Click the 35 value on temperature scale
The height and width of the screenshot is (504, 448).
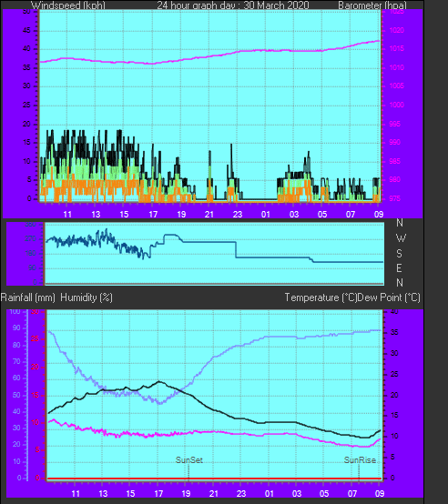[394, 332]
